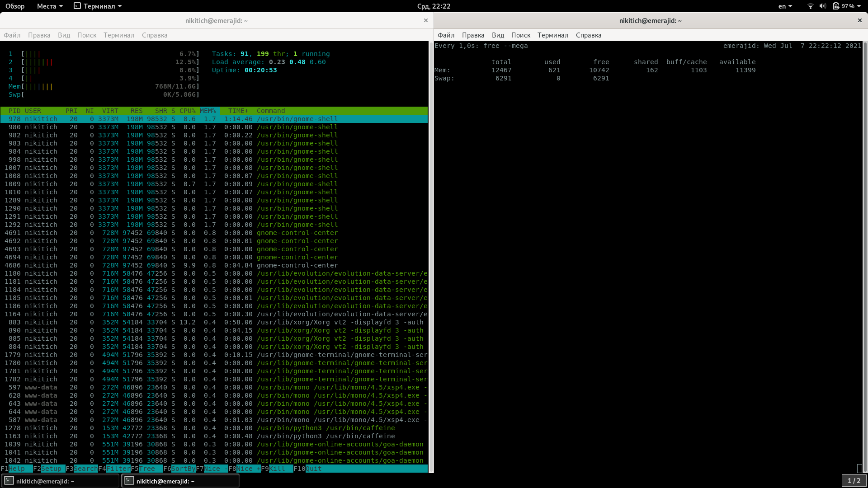
Task: Select process row PID 1039 goa-daemon
Action: point(214,444)
